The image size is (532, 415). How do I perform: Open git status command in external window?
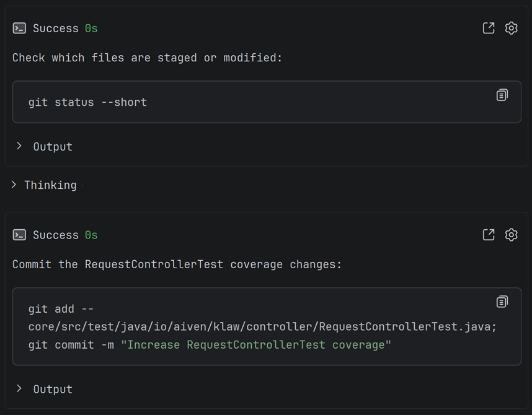coord(489,28)
